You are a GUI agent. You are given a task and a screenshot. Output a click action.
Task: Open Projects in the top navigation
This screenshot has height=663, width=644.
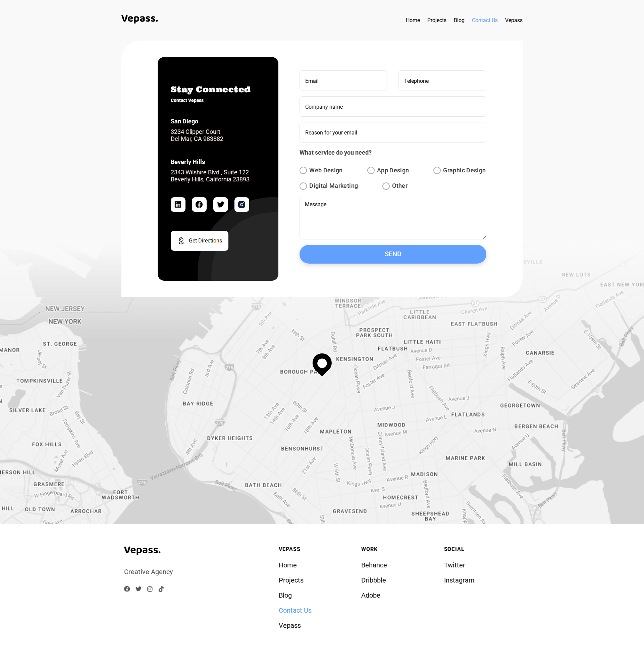(x=437, y=20)
